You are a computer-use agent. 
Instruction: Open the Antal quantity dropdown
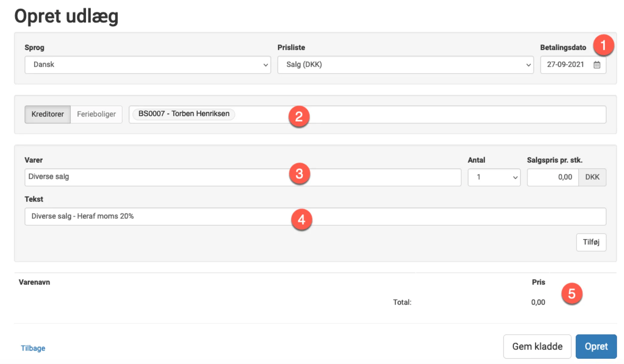coord(494,177)
